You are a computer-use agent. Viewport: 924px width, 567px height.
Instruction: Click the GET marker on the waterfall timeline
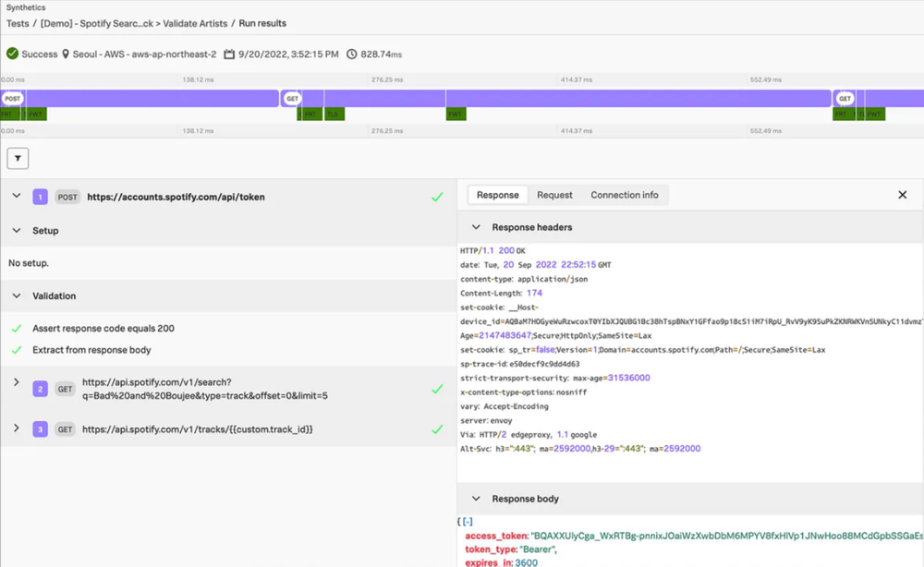pyautogui.click(x=292, y=98)
